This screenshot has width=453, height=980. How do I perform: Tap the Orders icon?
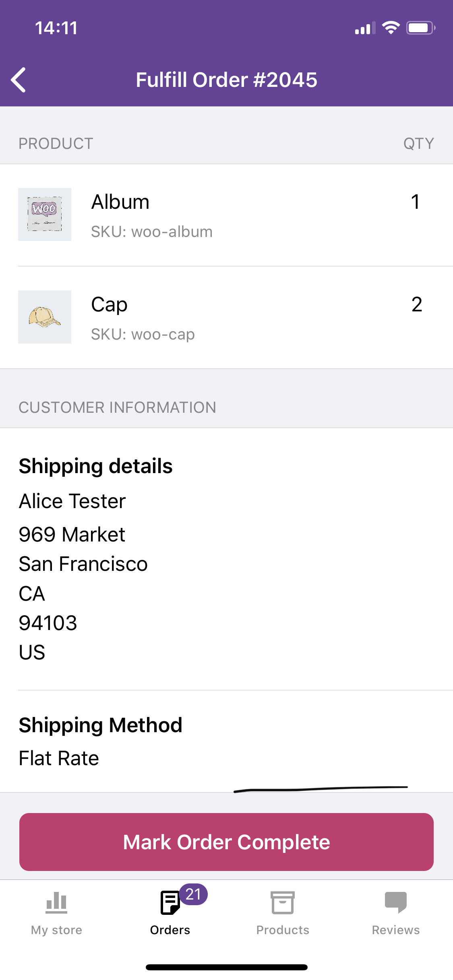click(170, 902)
